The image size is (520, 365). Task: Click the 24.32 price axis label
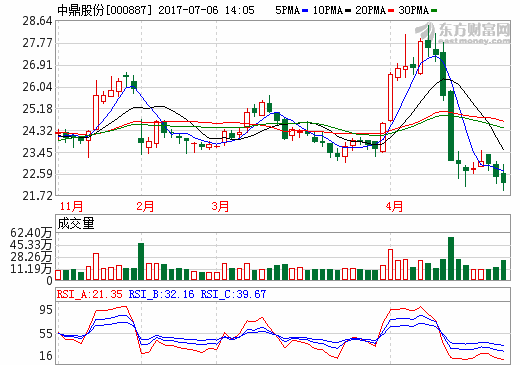(x=37, y=131)
